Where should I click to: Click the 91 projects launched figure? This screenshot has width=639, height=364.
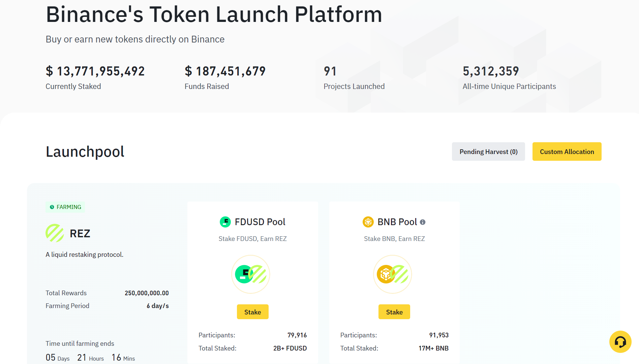click(x=330, y=71)
